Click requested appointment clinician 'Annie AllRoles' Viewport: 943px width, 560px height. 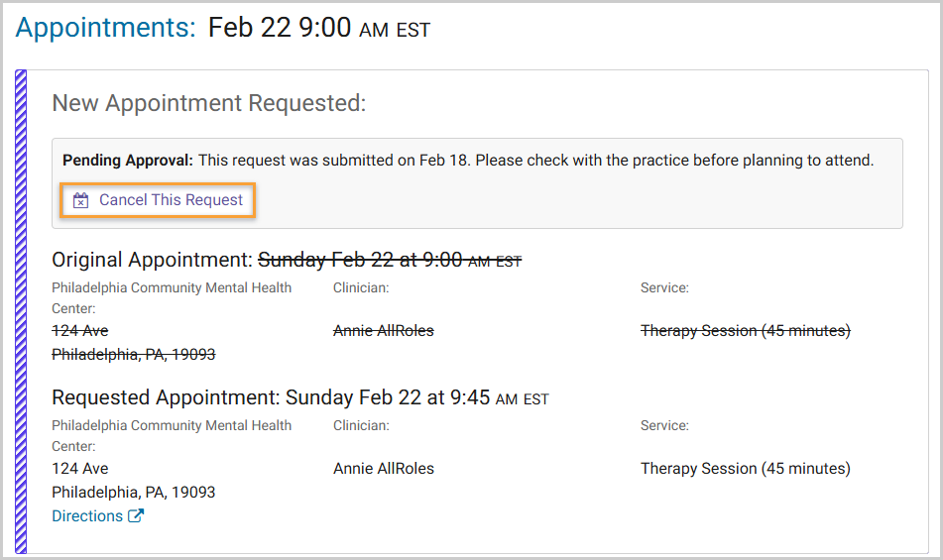click(384, 469)
